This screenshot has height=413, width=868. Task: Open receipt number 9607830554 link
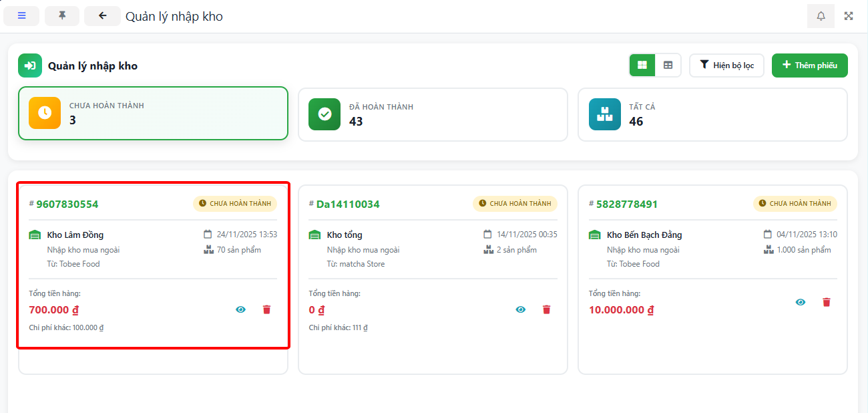[x=67, y=204]
